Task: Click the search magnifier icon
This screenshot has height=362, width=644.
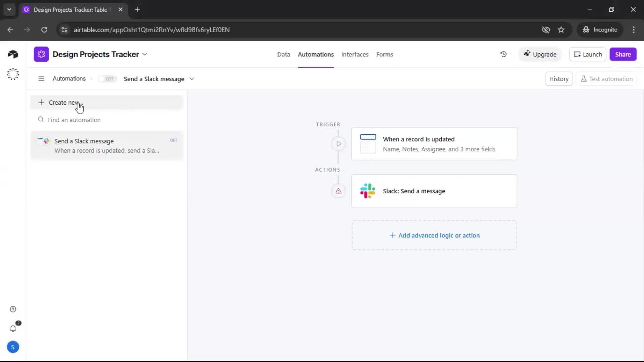Action: pos(41,120)
